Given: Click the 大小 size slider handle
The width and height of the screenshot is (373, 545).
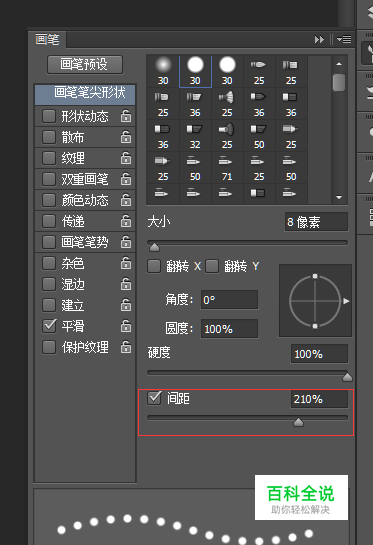Looking at the screenshot, I should tap(154, 247).
